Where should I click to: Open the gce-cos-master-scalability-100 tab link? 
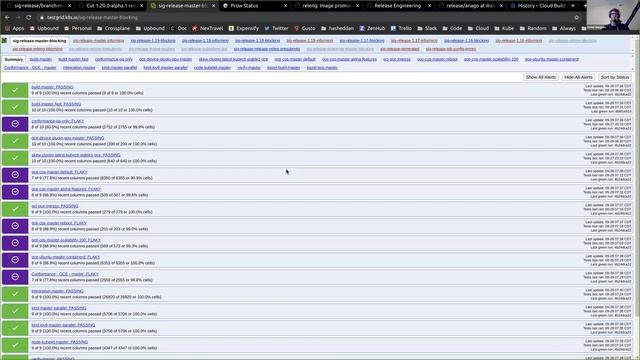coord(491,60)
